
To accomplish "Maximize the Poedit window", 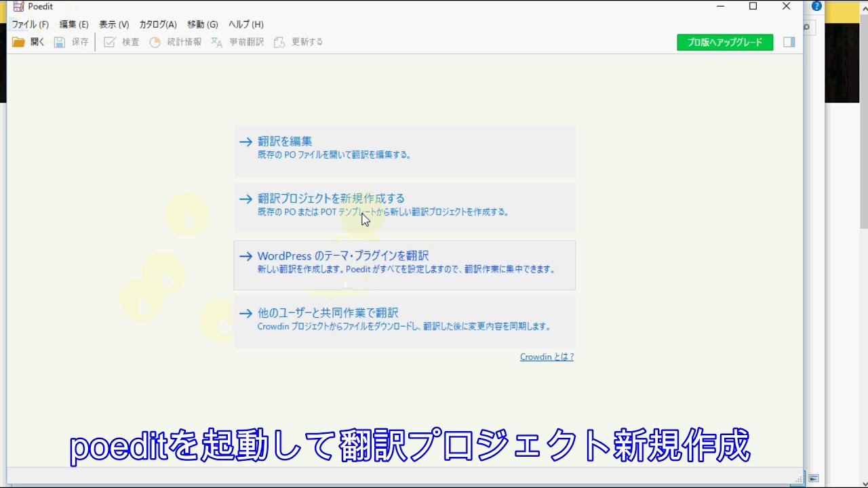I will (753, 6).
